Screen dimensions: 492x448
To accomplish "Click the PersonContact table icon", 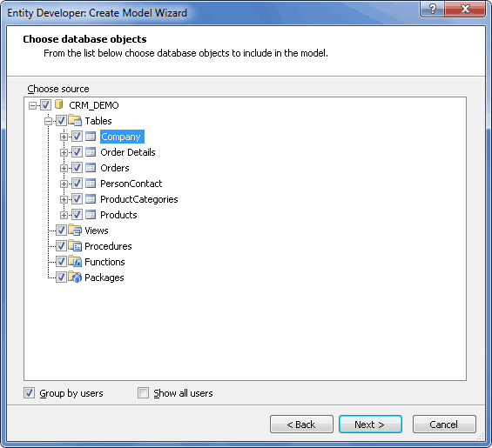I will [x=91, y=184].
